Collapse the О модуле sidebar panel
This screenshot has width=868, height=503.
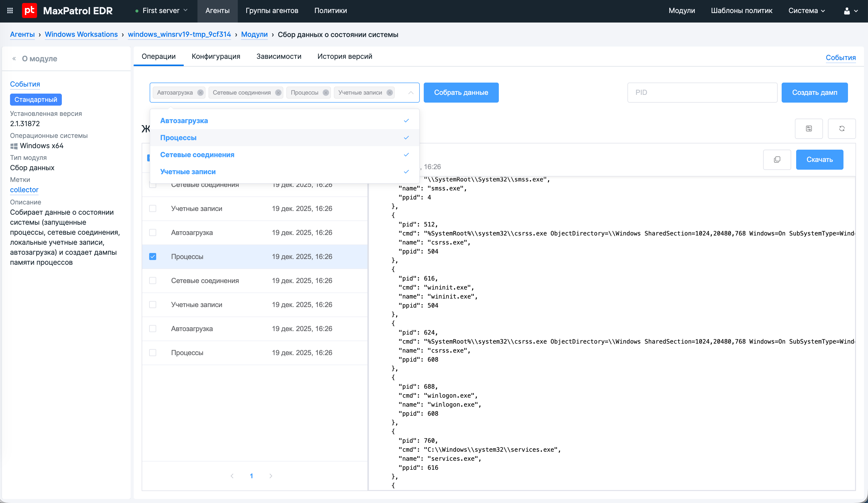pyautogui.click(x=14, y=59)
